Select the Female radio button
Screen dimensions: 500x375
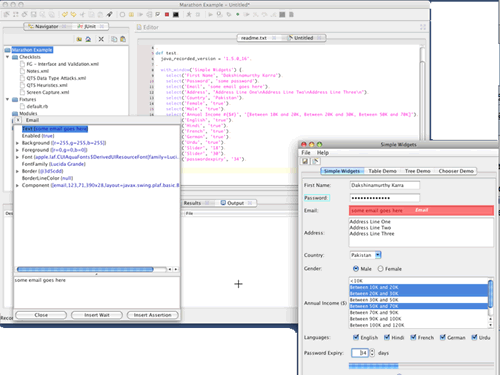tap(380, 269)
